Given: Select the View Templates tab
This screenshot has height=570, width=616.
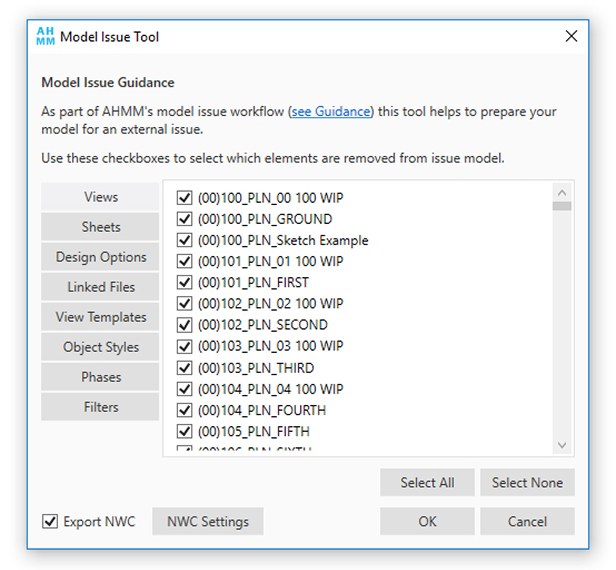Looking at the screenshot, I should (x=100, y=317).
